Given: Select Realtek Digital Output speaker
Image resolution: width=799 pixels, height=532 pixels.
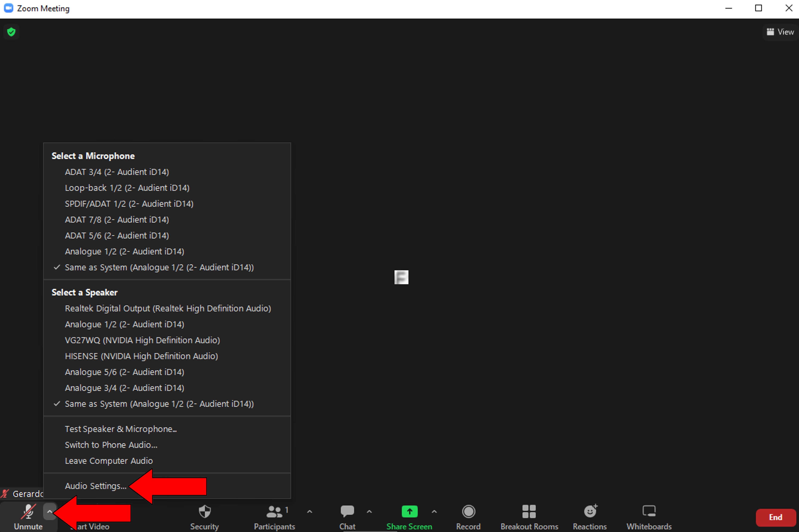Looking at the screenshot, I should [168, 308].
